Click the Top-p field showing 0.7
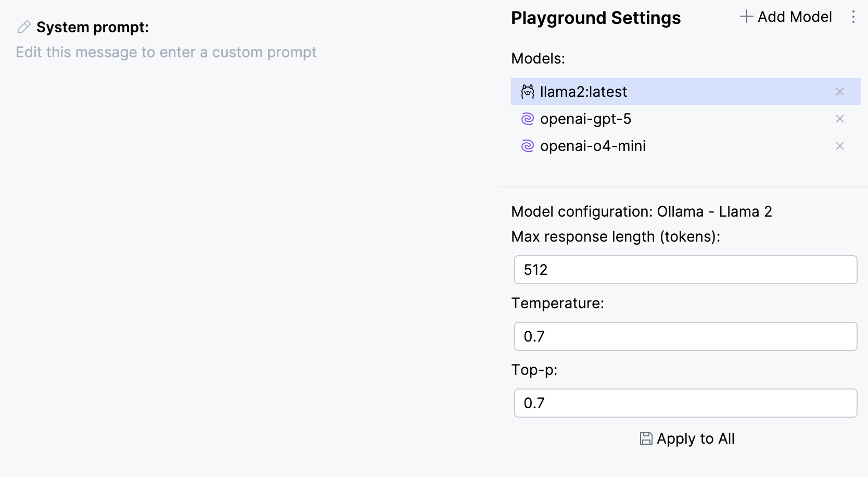 click(685, 403)
